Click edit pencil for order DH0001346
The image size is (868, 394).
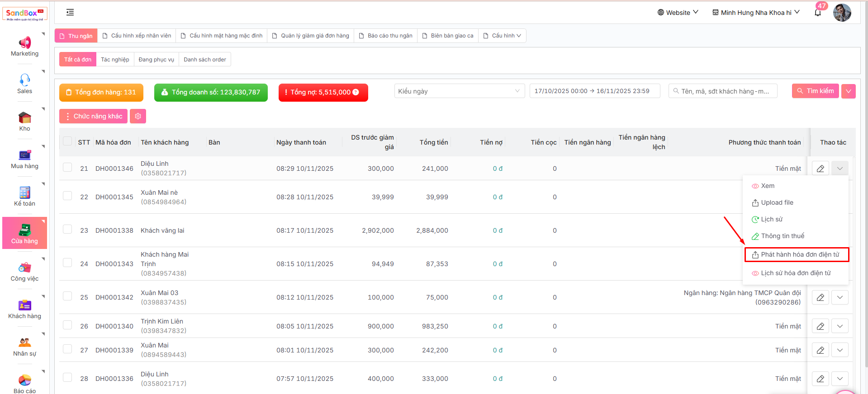(820, 169)
